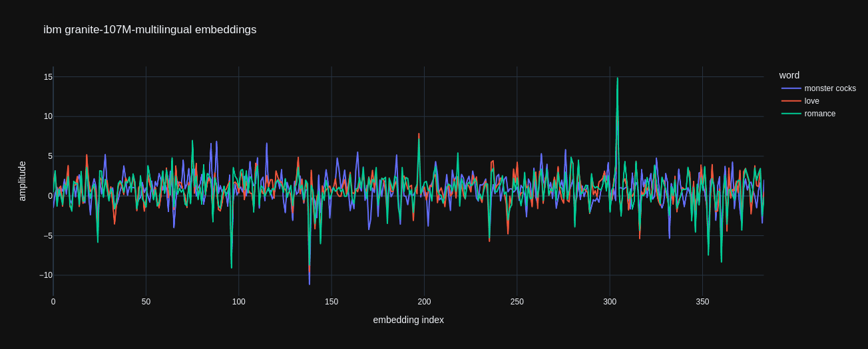868x349 pixels.
Task: Click the blue legend line swatch
Action: click(x=791, y=88)
